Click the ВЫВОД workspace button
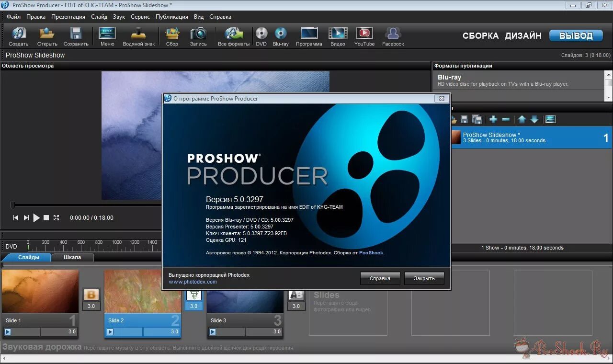The image size is (613, 364). click(x=576, y=36)
